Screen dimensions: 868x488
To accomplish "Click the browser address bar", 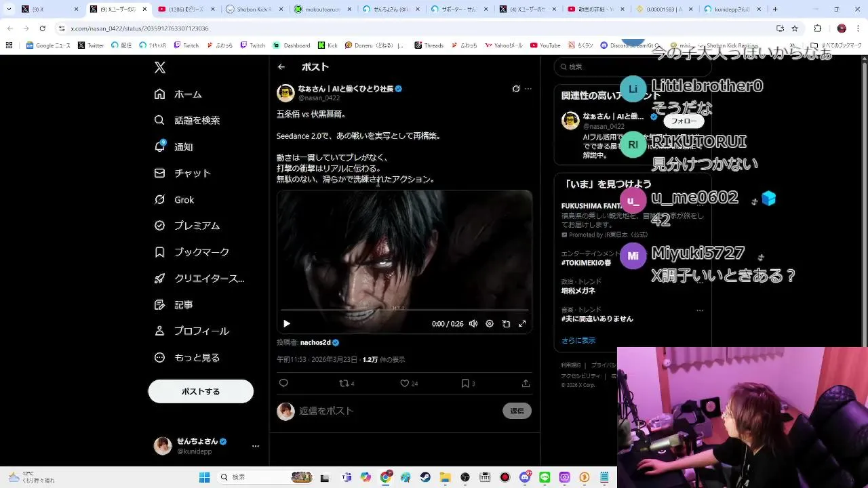I will point(414,28).
